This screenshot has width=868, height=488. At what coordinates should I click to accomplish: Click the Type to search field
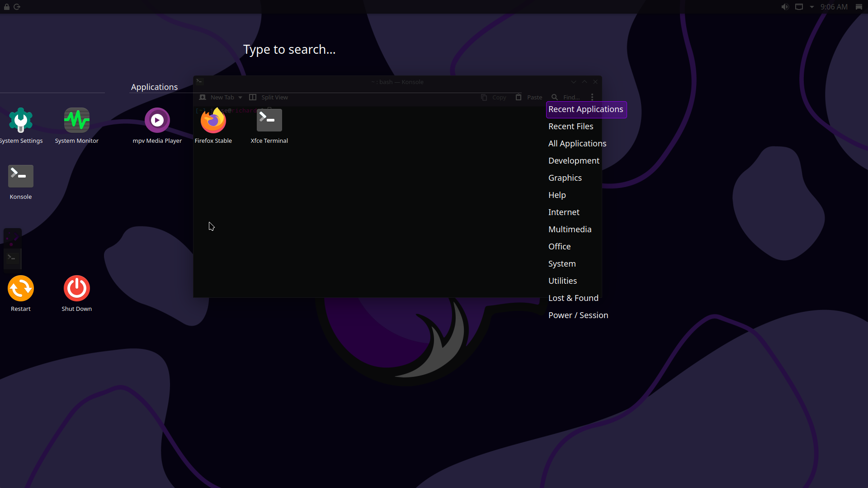[289, 49]
